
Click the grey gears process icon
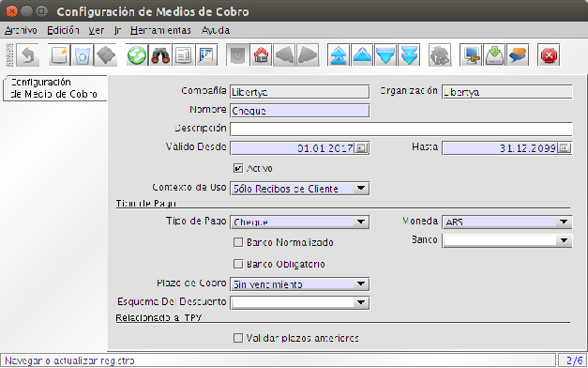(x=440, y=55)
